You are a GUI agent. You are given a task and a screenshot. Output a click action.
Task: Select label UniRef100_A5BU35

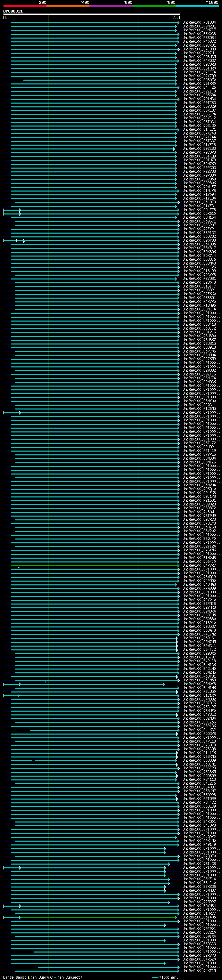[199, 57]
